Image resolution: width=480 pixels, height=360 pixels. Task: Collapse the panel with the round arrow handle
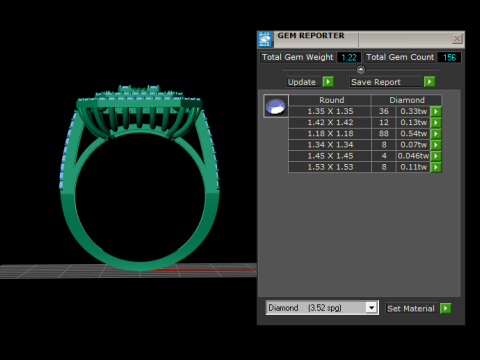(x=361, y=69)
